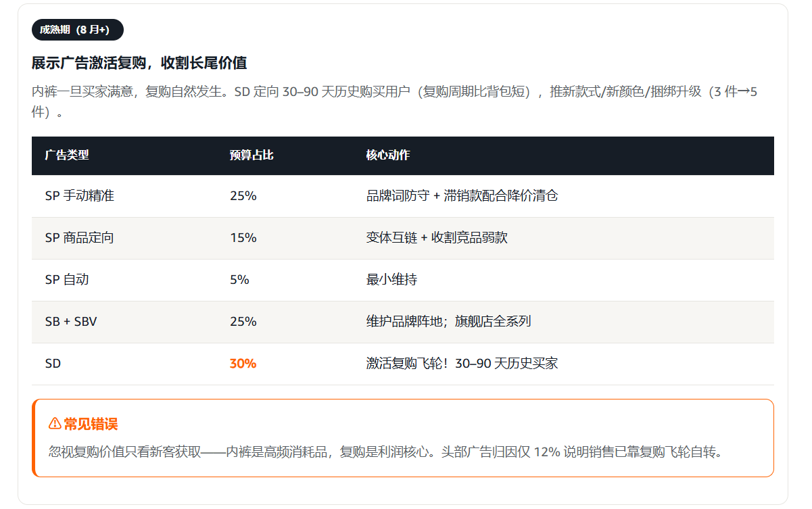Click the SB + SBV row label
This screenshot has width=812, height=509.
(71, 322)
